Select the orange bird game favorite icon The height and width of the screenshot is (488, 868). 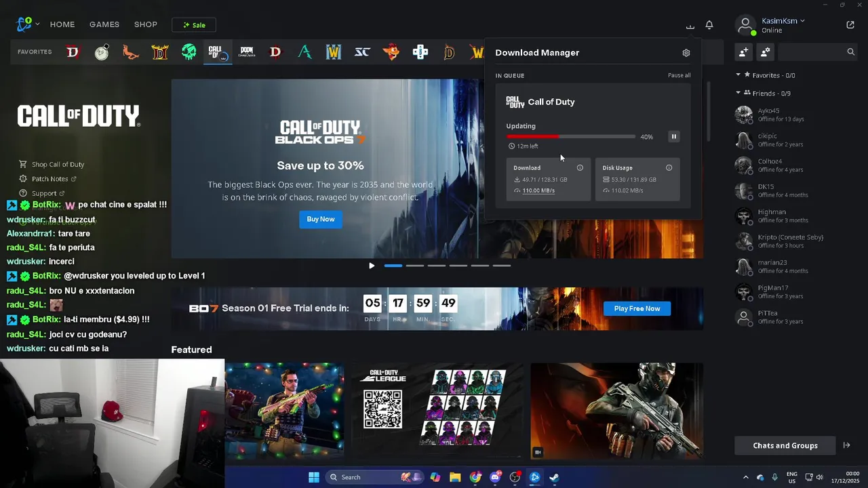[131, 52]
